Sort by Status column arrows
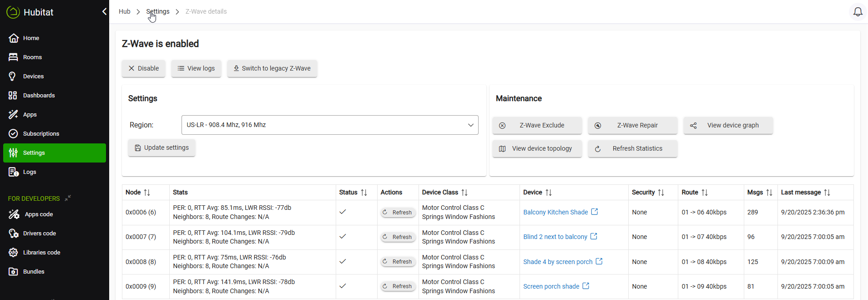 coord(364,193)
